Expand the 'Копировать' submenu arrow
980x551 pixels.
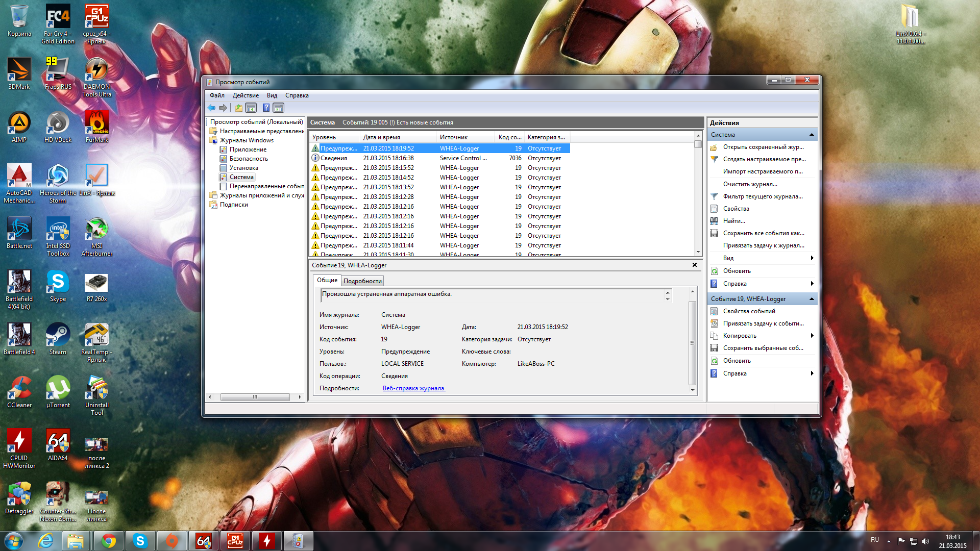812,336
